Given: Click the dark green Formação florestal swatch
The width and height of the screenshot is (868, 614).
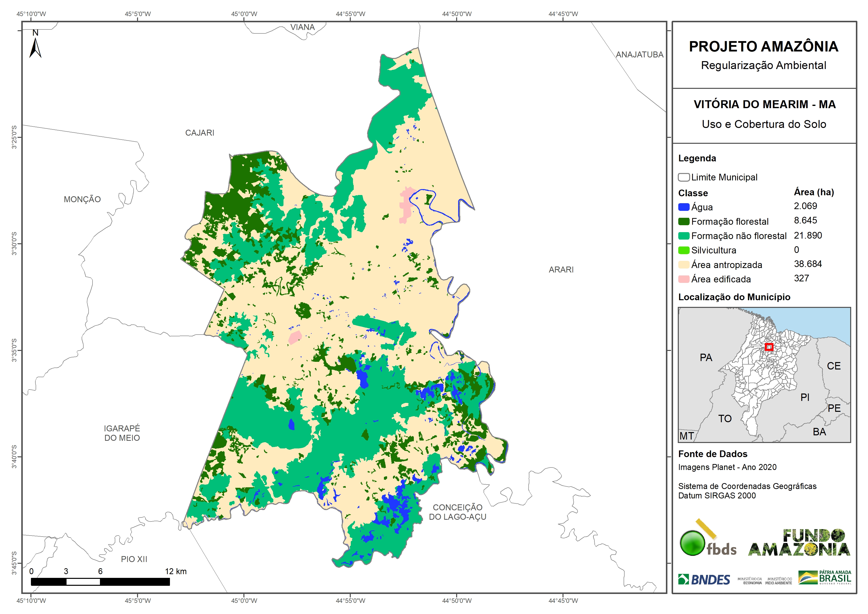Looking at the screenshot, I should coord(683,222).
